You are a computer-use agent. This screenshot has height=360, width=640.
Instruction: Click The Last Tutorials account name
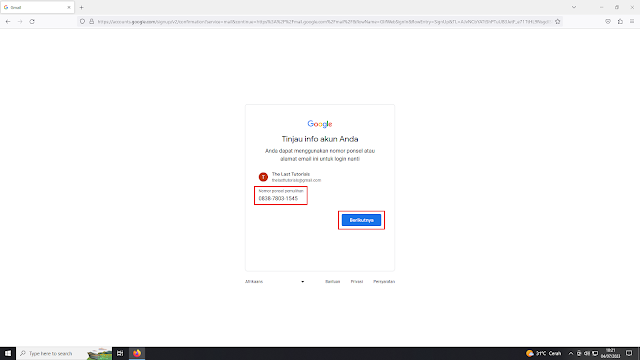pos(291,174)
